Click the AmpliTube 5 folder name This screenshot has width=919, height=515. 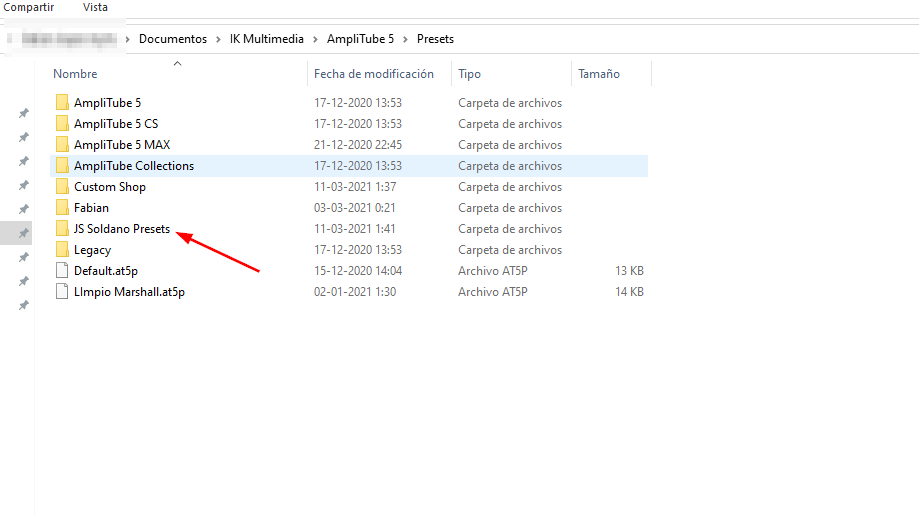[107, 103]
